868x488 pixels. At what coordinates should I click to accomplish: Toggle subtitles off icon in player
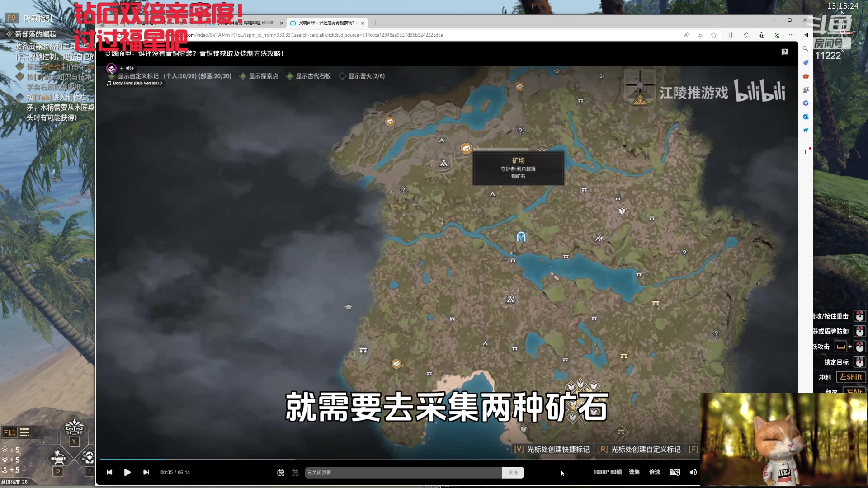[675, 472]
